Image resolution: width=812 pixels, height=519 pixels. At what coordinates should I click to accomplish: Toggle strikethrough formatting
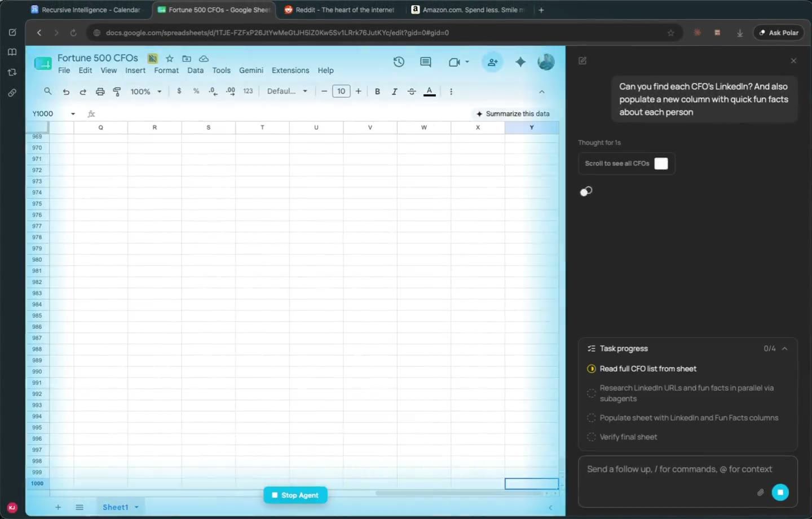click(x=412, y=91)
